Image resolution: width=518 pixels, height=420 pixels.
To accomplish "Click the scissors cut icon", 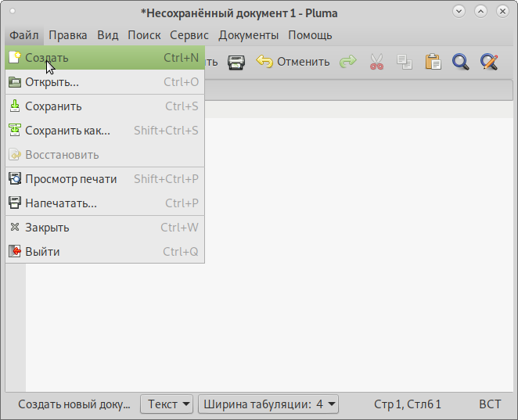I will point(376,62).
